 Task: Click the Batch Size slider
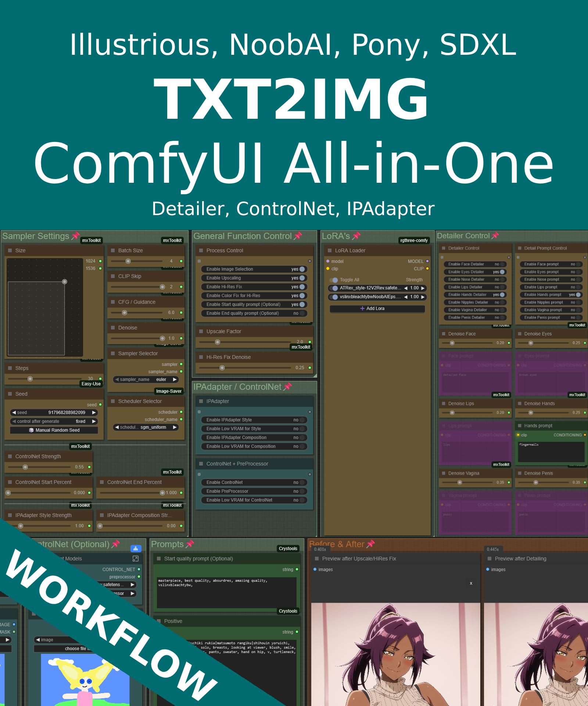click(137, 261)
